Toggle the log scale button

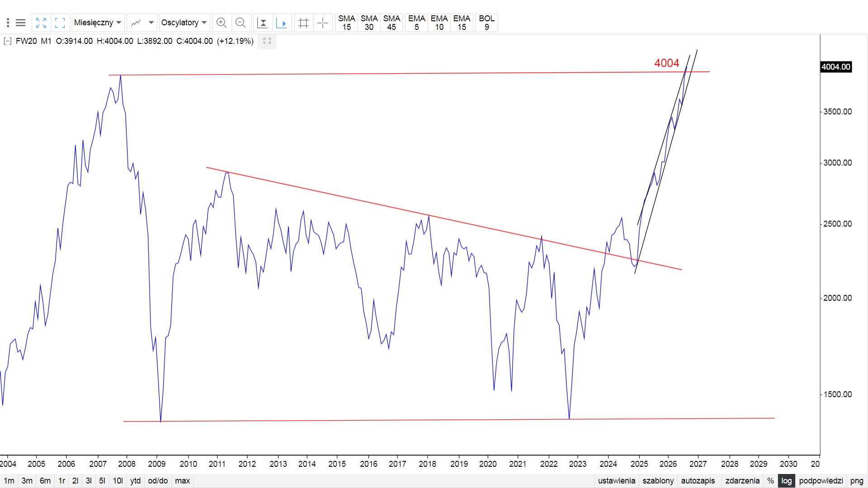pyautogui.click(x=787, y=481)
